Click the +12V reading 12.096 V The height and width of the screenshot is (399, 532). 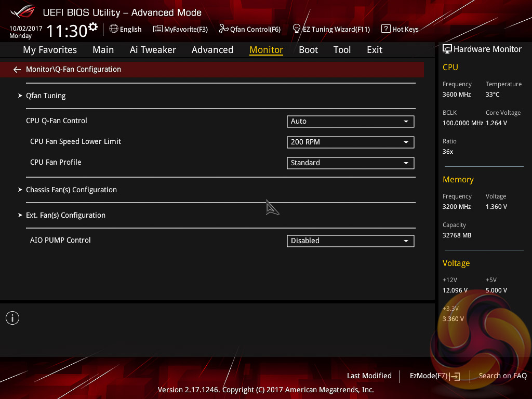(455, 290)
